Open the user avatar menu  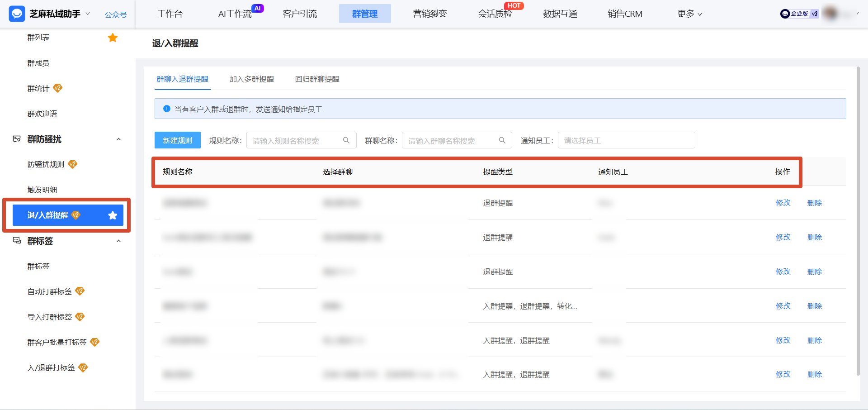830,14
